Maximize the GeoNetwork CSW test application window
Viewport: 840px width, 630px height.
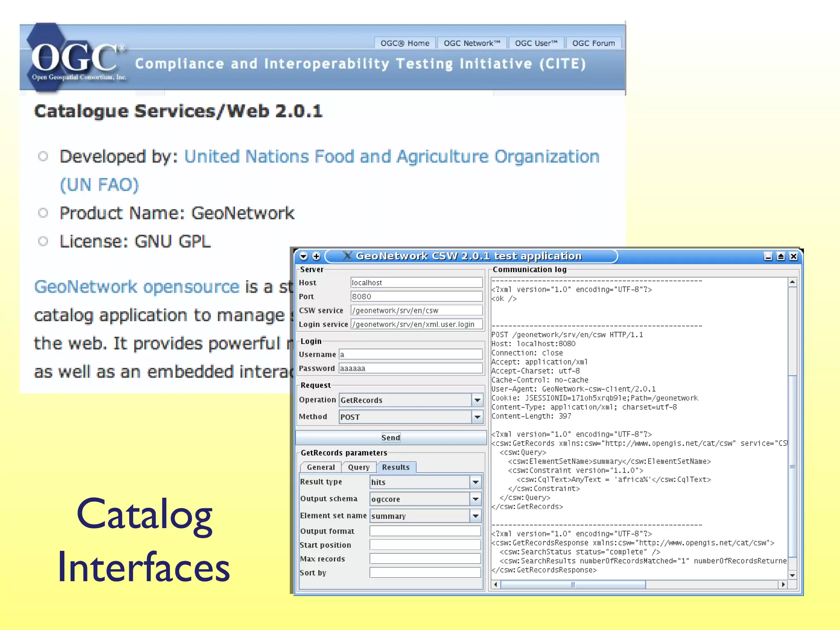[x=781, y=256]
